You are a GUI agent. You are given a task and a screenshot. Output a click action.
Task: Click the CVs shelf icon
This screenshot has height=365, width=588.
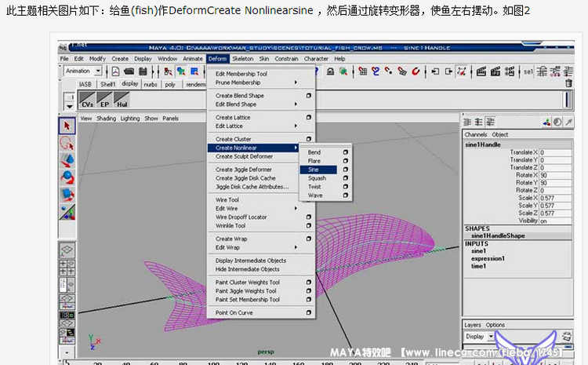click(87, 100)
